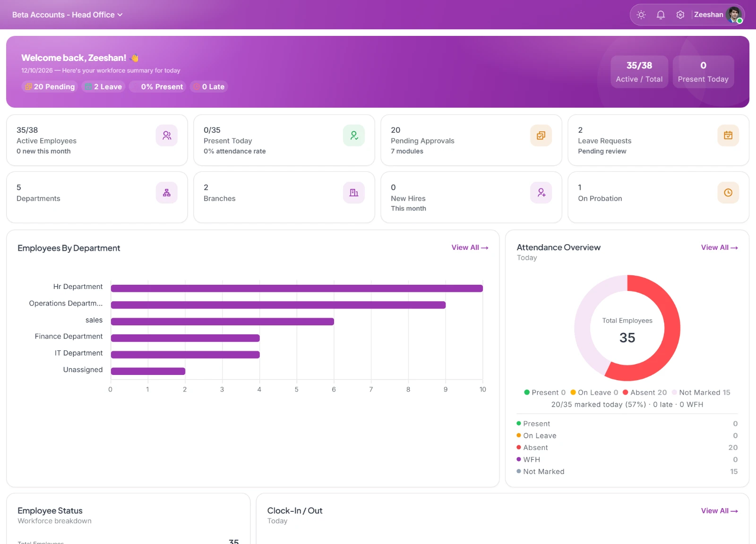The width and height of the screenshot is (756, 544).
Task: Click the Branches building icon
Action: (354, 193)
